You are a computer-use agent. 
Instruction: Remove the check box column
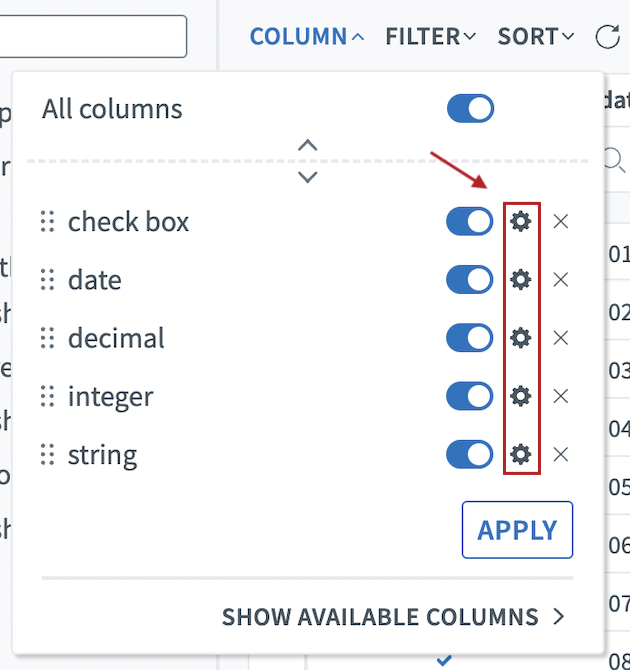coord(561,221)
